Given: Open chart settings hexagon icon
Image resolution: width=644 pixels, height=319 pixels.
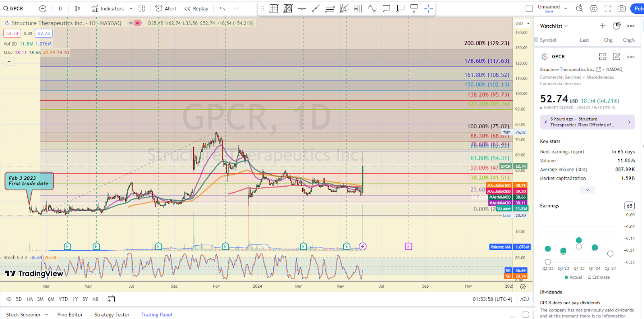Looking at the screenshot, I should pos(594,8).
